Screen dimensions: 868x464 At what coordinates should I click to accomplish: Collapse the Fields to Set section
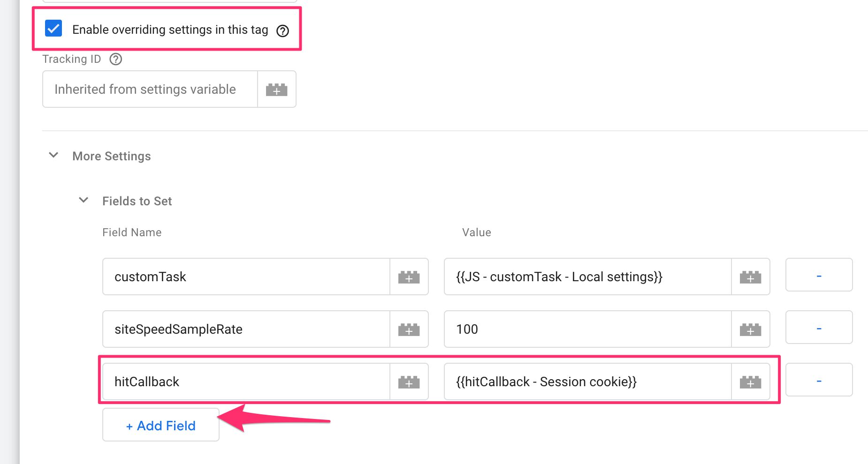coord(84,200)
